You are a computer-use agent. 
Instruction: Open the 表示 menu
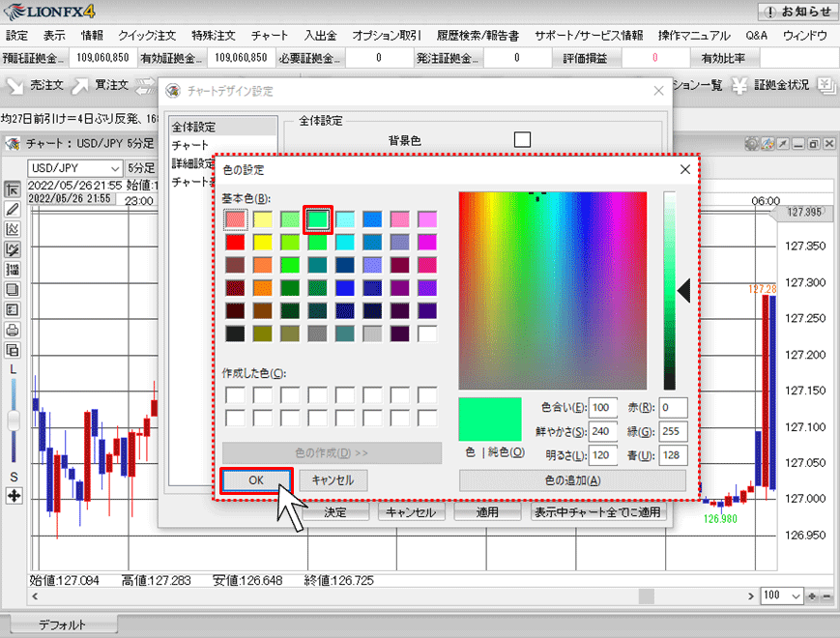[x=54, y=36]
